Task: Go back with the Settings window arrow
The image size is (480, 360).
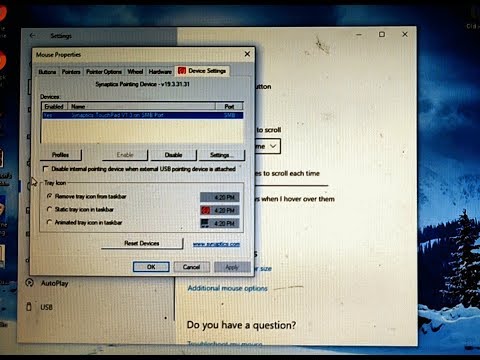Action: 32,35
